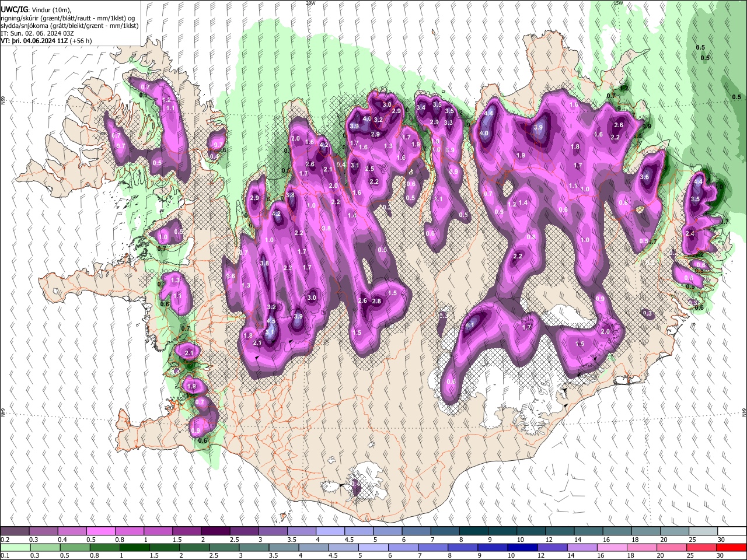Click the 'slydda/snjókoma' legend description line
The image size is (747, 560).
point(69,26)
